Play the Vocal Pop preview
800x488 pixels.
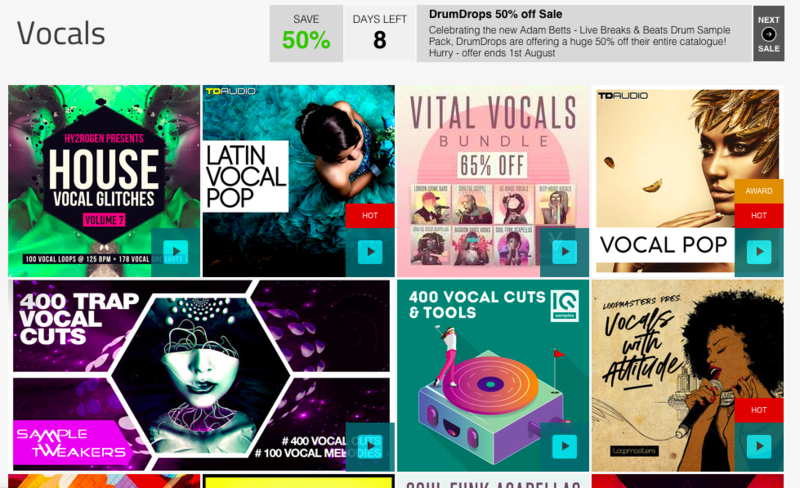759,252
